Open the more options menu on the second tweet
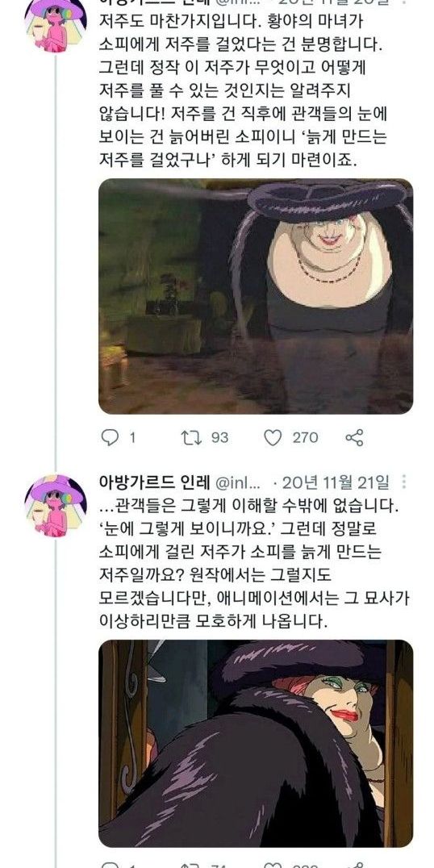 (x=405, y=482)
